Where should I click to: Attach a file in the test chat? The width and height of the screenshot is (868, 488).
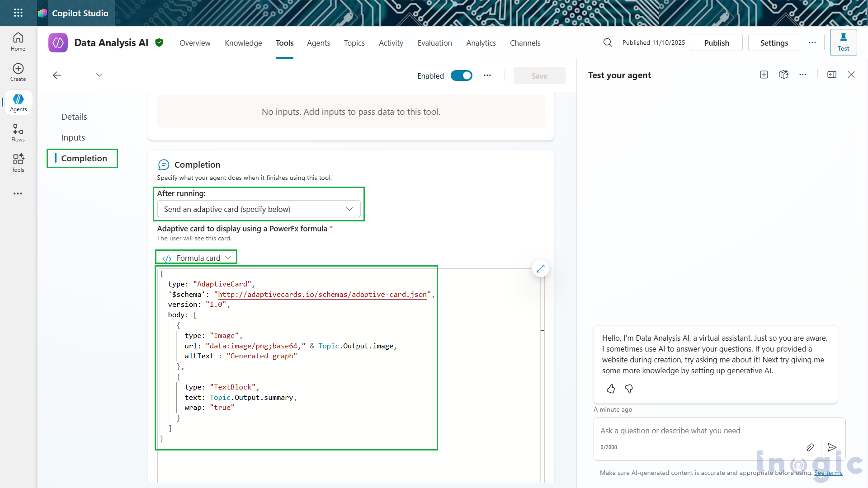pos(810,447)
